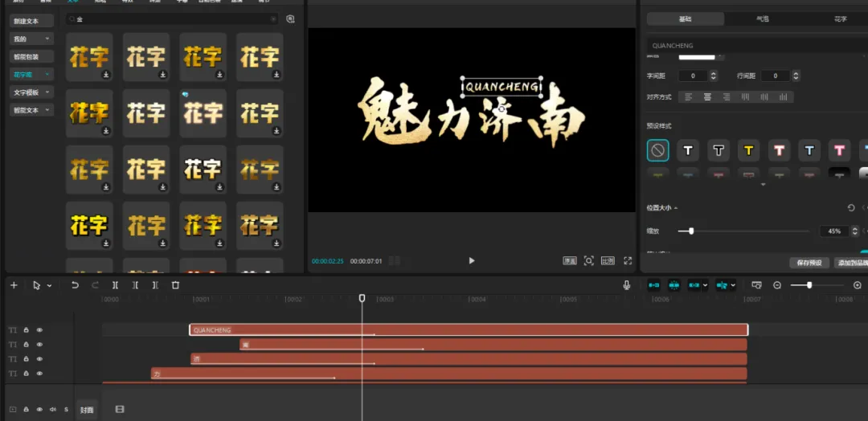868x421 pixels.
Task: Open the search filter icon beside search box
Action: click(x=290, y=19)
